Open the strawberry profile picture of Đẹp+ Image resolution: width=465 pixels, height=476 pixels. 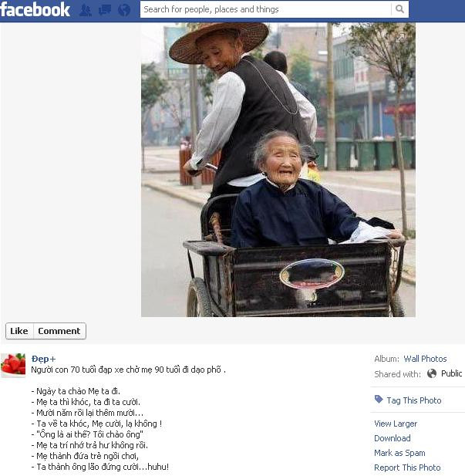pyautogui.click(x=13, y=365)
